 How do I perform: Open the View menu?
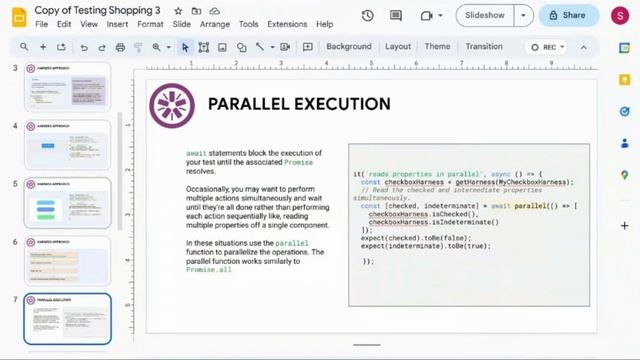click(89, 24)
